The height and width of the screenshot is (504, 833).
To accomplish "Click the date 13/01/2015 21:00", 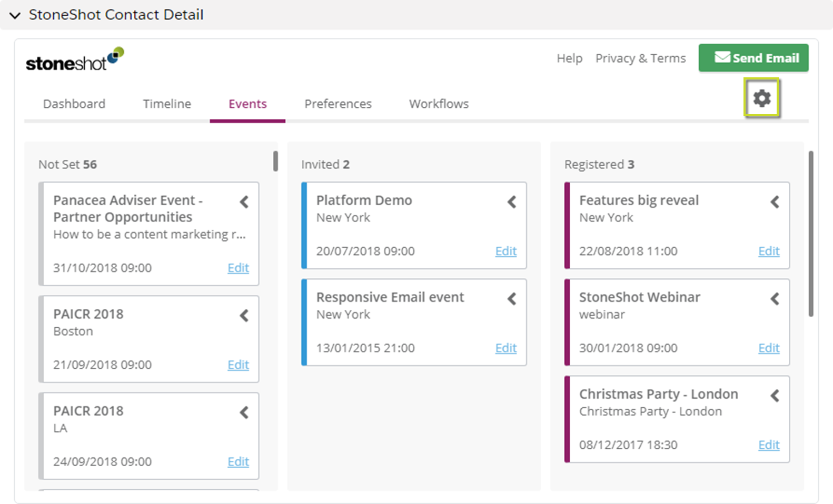I will 365,348.
